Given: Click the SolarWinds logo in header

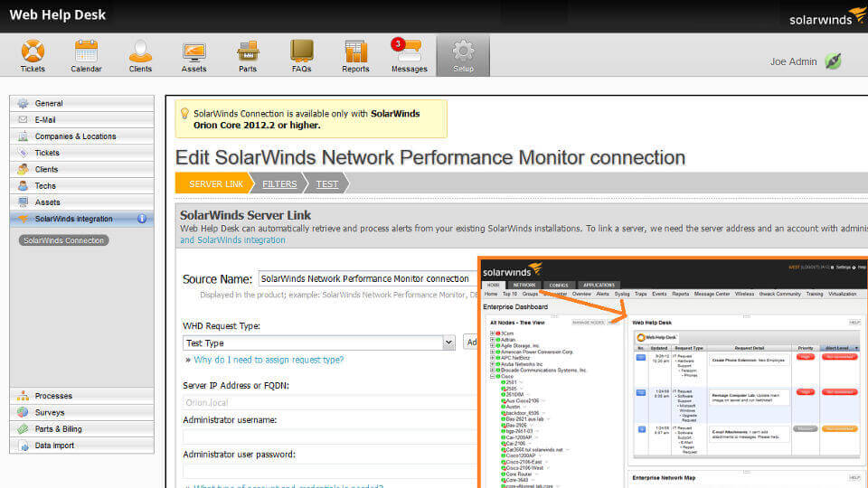Looking at the screenshot, I should pyautogui.click(x=827, y=16).
